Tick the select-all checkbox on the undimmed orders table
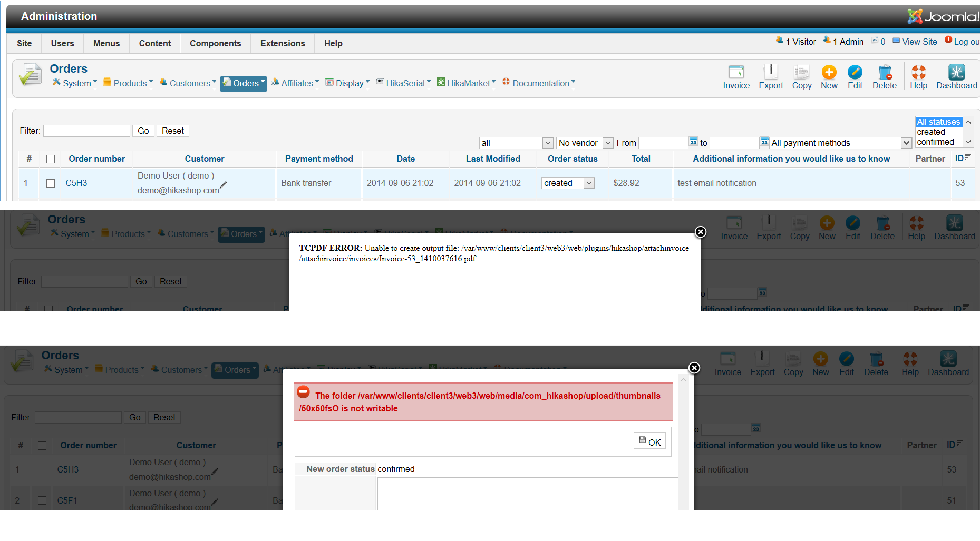The image size is (980, 541). coord(51,159)
